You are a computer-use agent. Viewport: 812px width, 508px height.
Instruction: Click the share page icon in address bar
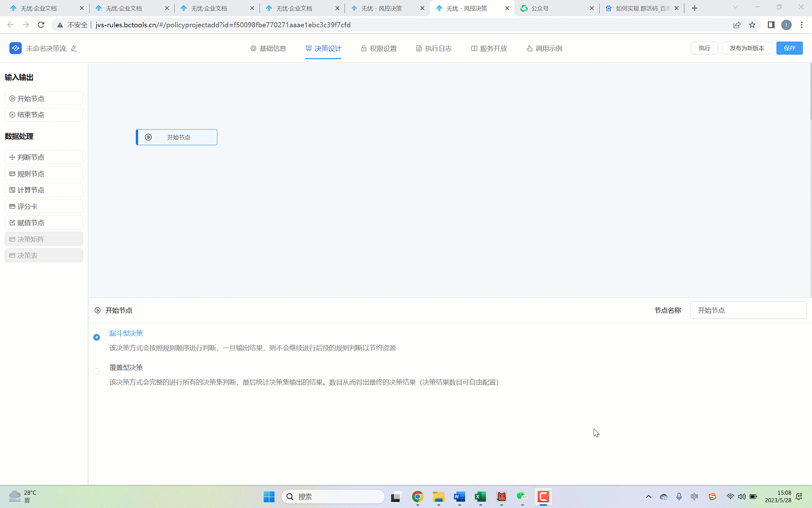click(x=737, y=25)
